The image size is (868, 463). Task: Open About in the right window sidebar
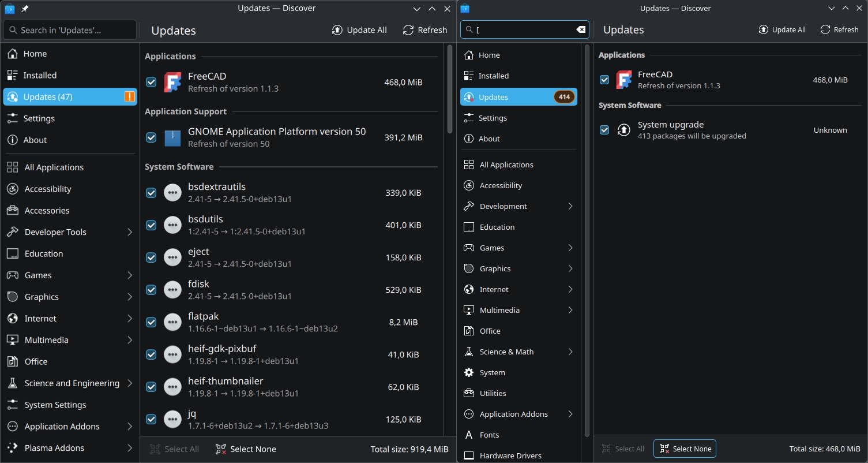click(x=518, y=139)
